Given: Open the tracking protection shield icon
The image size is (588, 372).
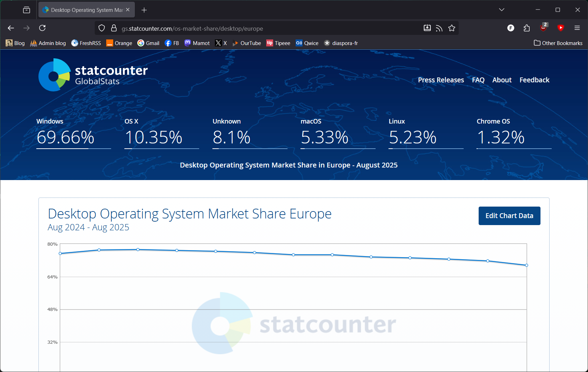Looking at the screenshot, I should tap(102, 28).
